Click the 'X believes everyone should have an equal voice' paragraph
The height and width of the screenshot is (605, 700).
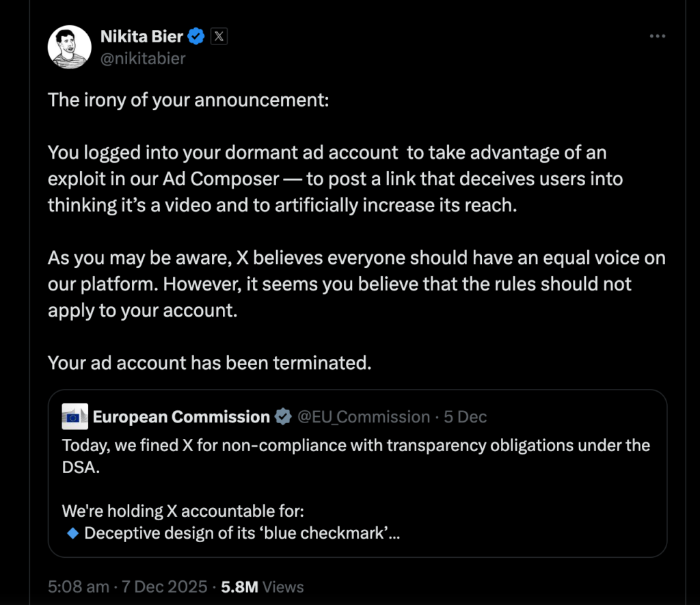coord(355,284)
